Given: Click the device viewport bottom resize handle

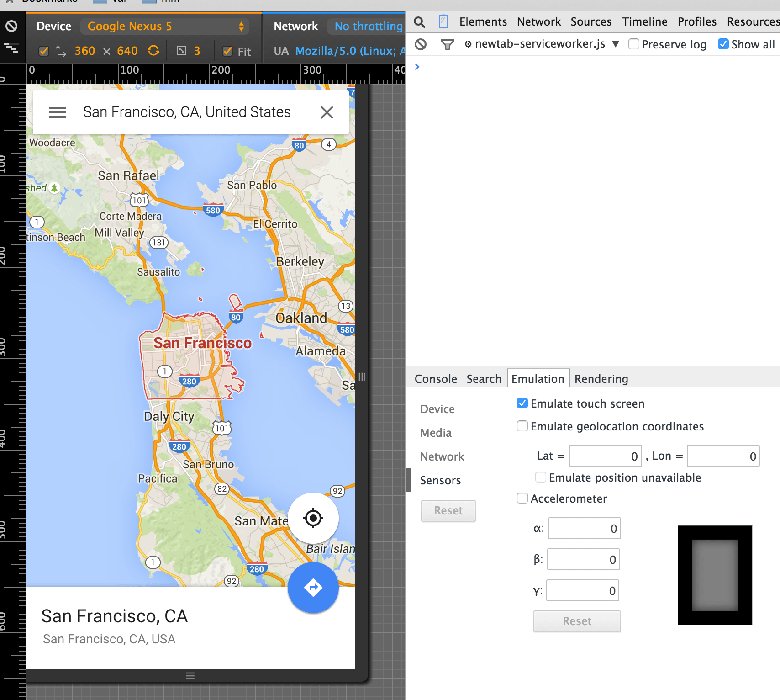Looking at the screenshot, I should [x=190, y=676].
